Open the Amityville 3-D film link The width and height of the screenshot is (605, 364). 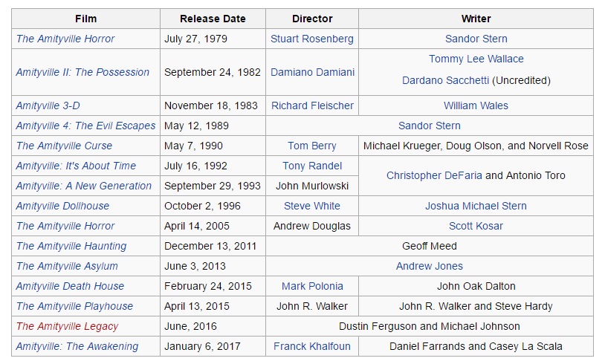[x=48, y=105]
